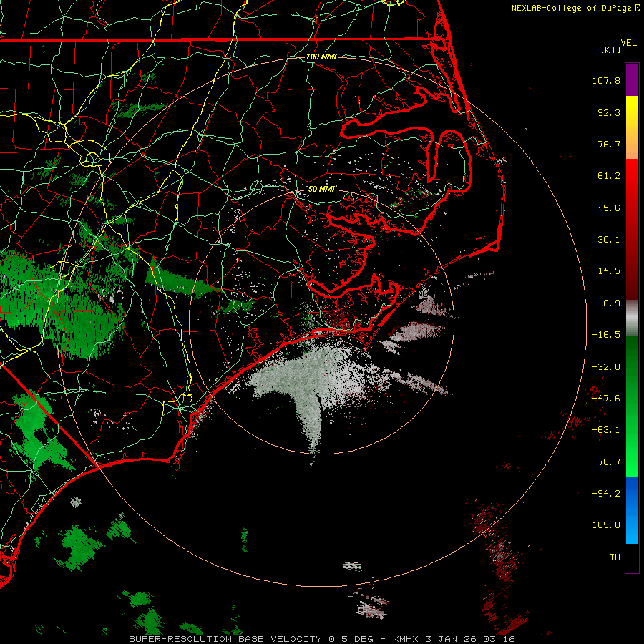Click the 50 NMI range ring label
Viewport: 644px width, 644px height.
coord(321,189)
